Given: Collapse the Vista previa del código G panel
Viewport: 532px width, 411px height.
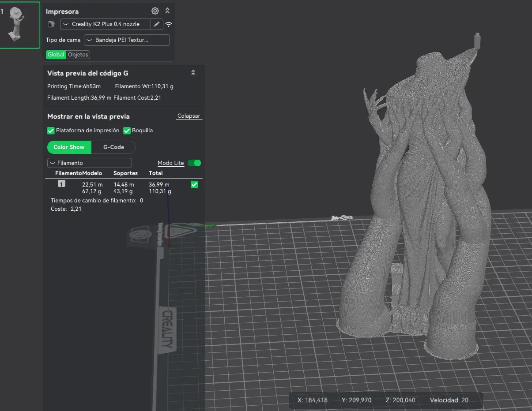Looking at the screenshot, I should pos(193,73).
